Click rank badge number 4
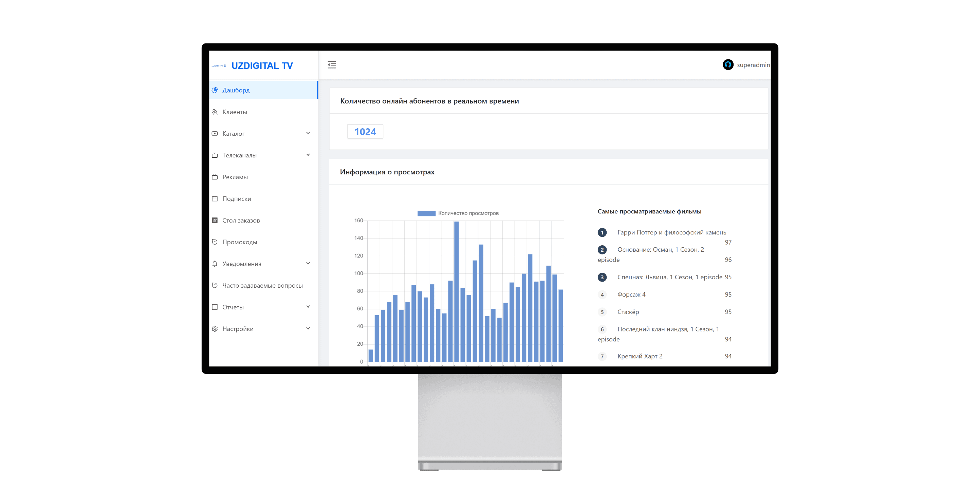 point(602,294)
